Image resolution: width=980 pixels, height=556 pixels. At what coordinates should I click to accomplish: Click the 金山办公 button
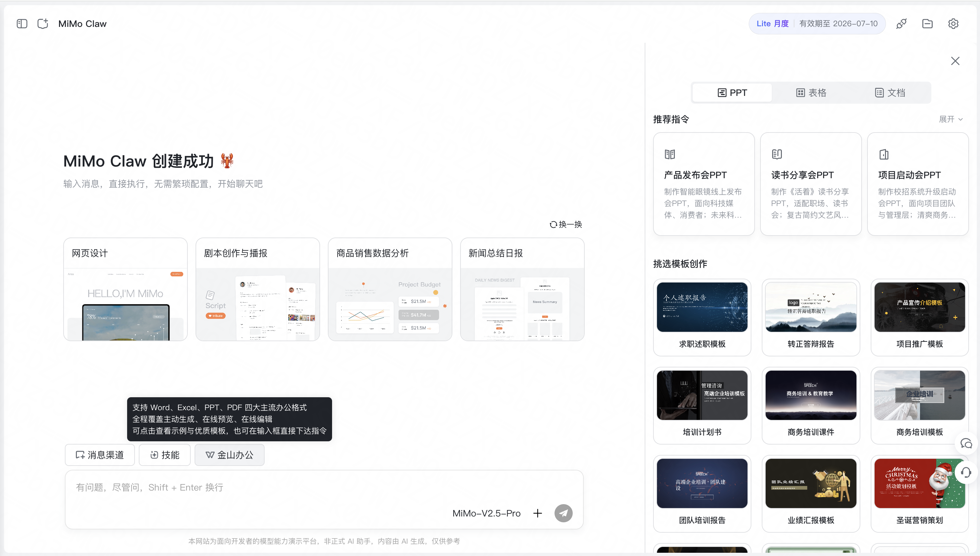tap(230, 455)
